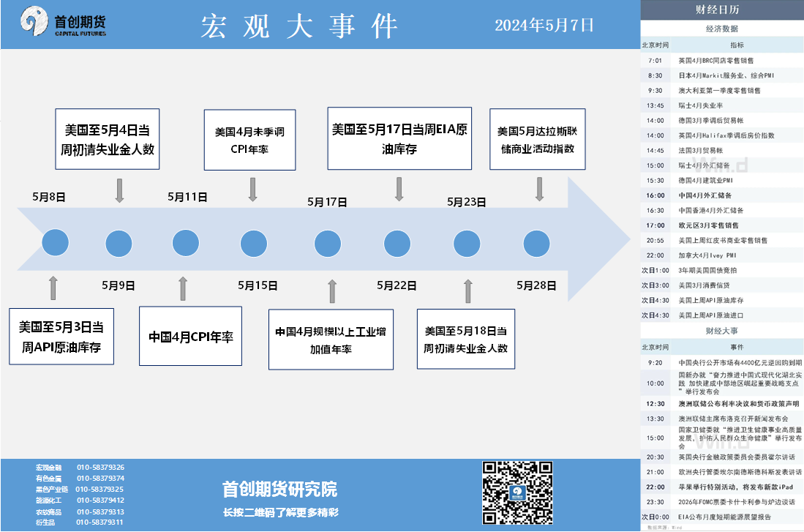
Task: Open the 美国至5月18日当周初请失业金人数 event box
Action: click(465, 339)
